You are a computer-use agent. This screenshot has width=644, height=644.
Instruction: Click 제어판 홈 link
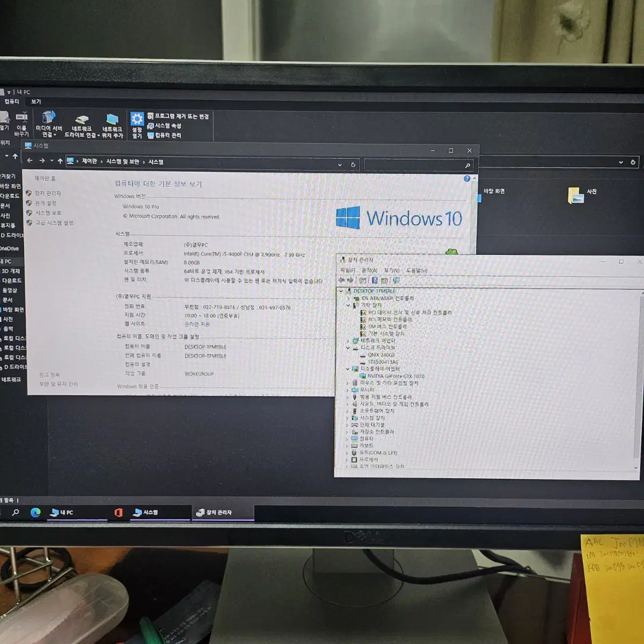coord(45,178)
